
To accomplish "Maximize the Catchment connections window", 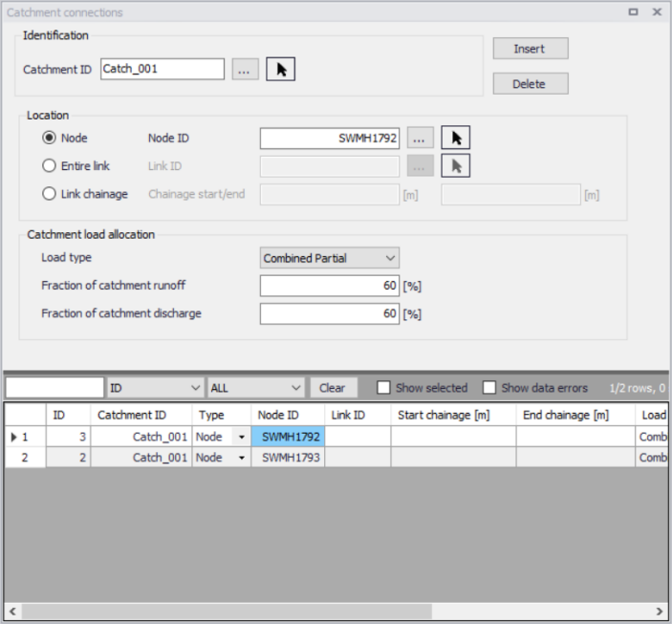I will point(633,12).
